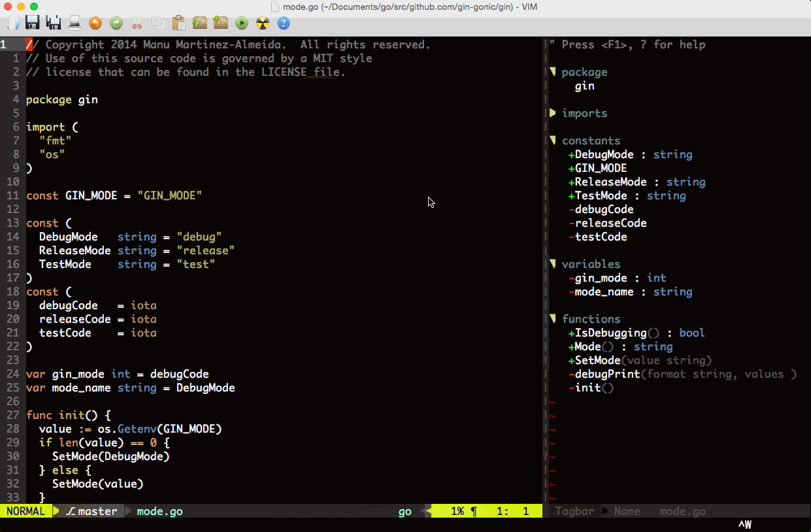This screenshot has height=532, width=811.
Task: Place cursor on the "package gin" code line
Action: click(x=62, y=99)
